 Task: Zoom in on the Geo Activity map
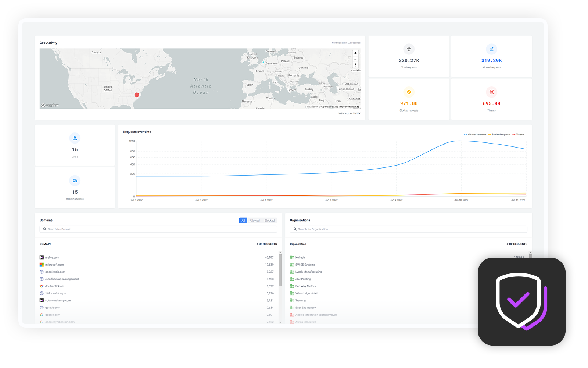coord(355,53)
